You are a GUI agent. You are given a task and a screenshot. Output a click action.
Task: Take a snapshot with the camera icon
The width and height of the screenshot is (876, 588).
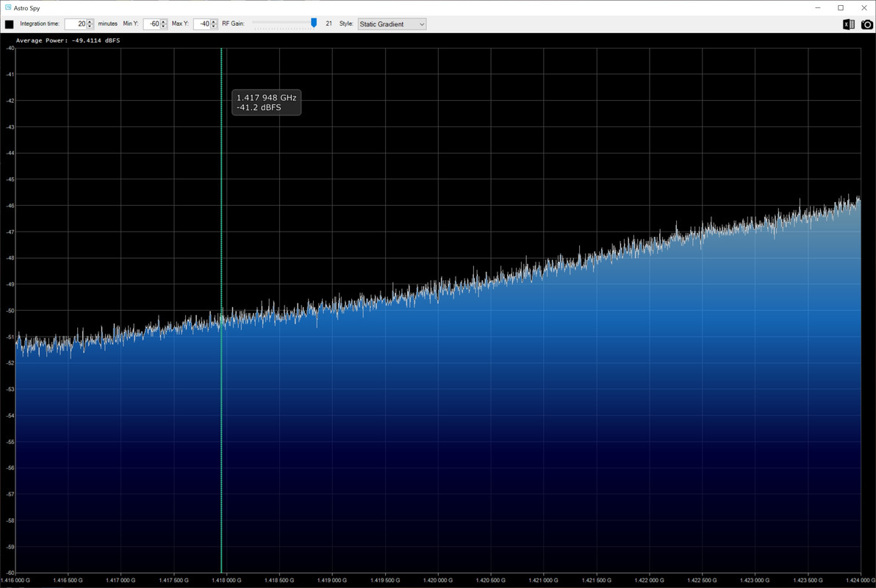click(x=866, y=24)
